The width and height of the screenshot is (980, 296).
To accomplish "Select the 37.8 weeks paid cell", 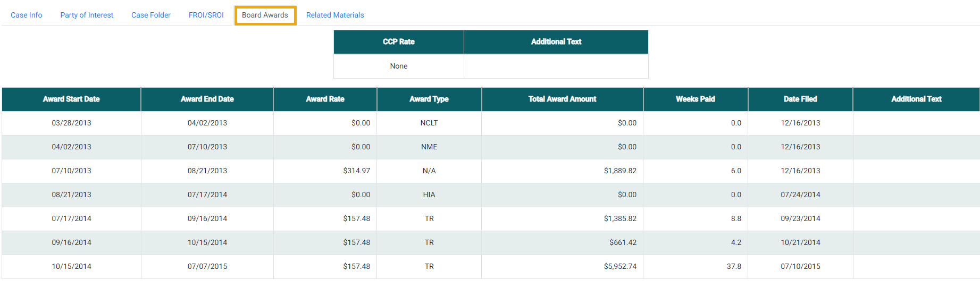I will (x=734, y=266).
